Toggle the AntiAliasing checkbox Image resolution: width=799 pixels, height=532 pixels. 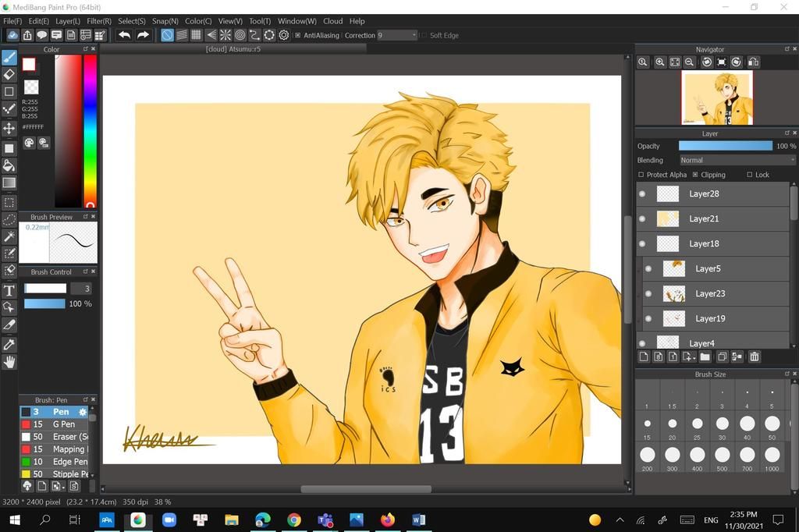click(x=297, y=35)
